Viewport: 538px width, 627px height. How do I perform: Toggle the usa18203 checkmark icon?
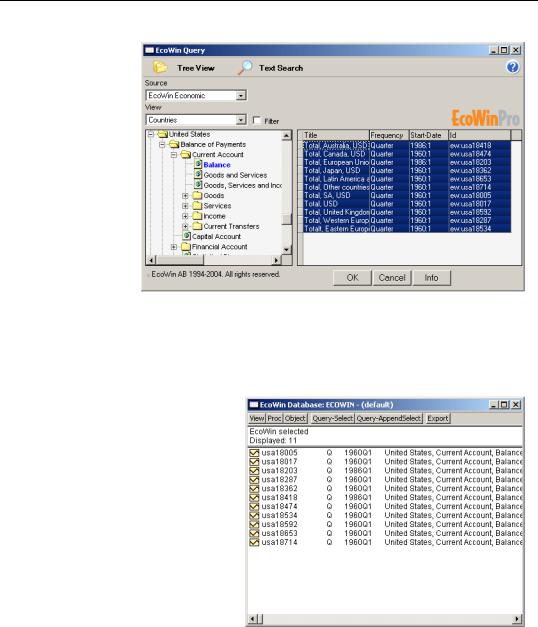click(254, 471)
